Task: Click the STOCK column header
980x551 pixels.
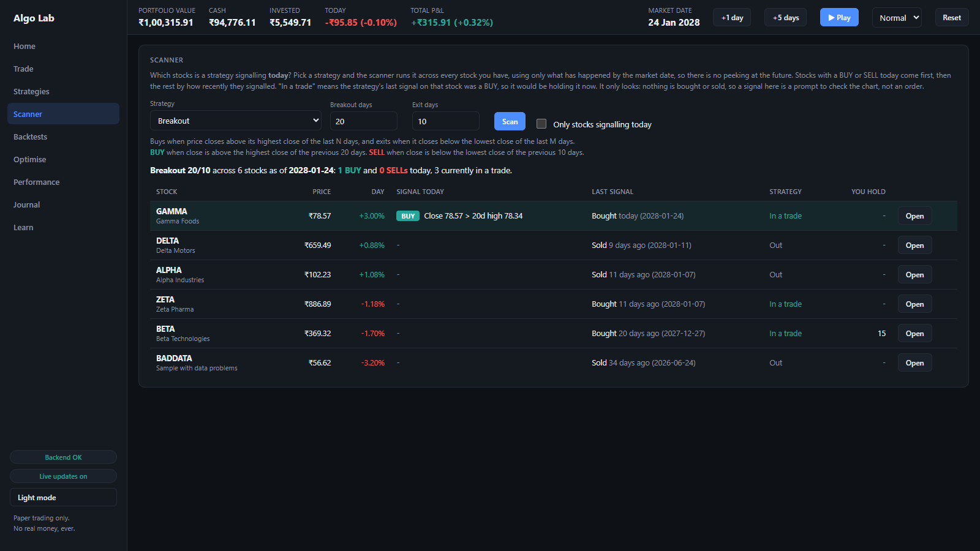Action: click(x=167, y=192)
